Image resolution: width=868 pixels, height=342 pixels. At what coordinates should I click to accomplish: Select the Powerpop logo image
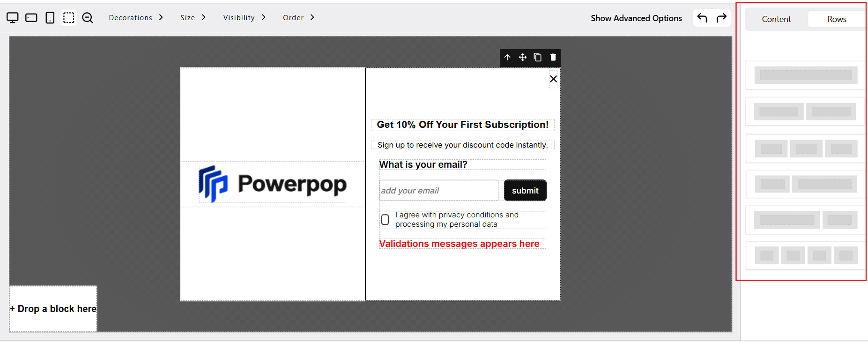click(x=273, y=184)
